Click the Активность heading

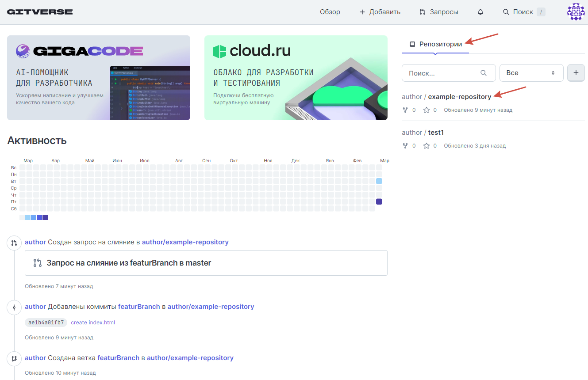tap(37, 141)
